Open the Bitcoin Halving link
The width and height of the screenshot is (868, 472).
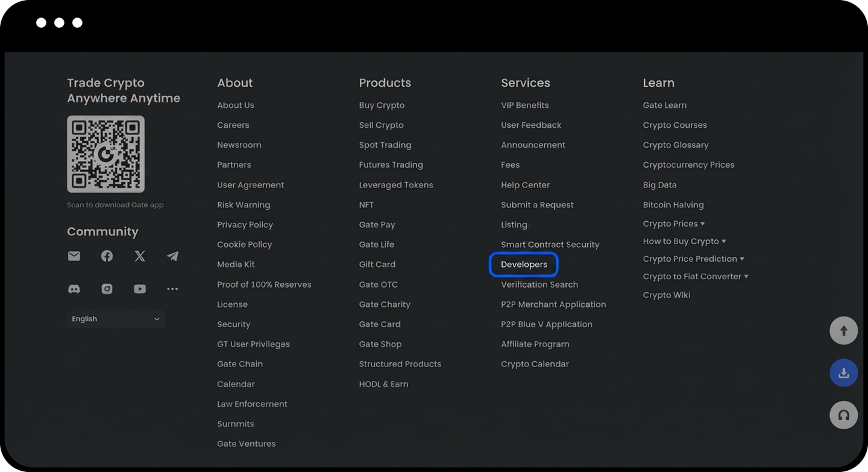click(673, 205)
